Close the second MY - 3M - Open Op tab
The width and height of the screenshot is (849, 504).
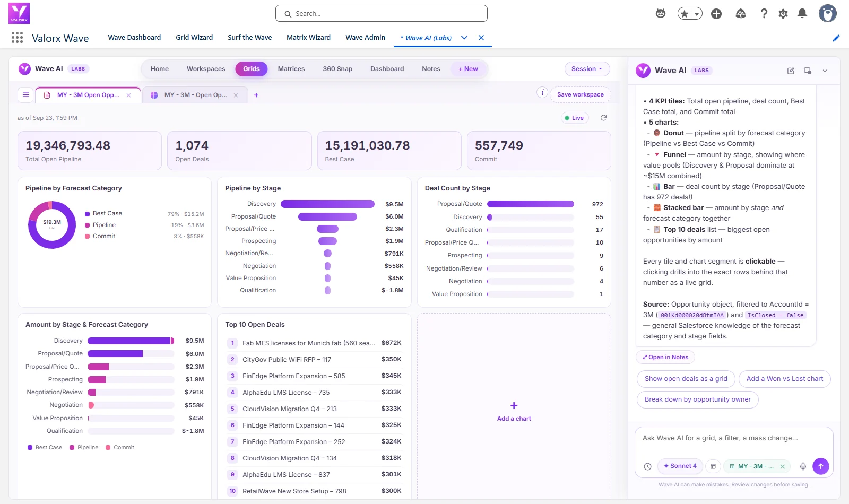pos(236,95)
